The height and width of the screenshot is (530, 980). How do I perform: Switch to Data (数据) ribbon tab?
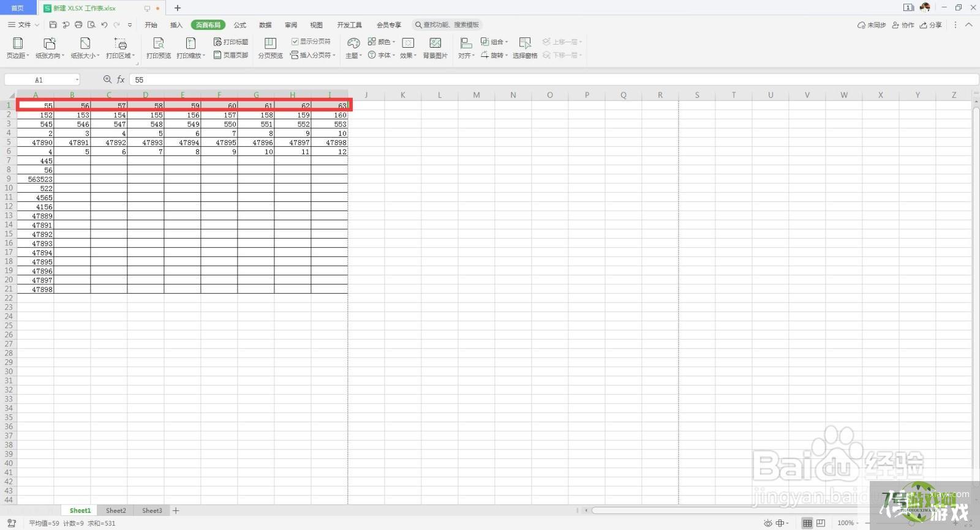pos(265,25)
